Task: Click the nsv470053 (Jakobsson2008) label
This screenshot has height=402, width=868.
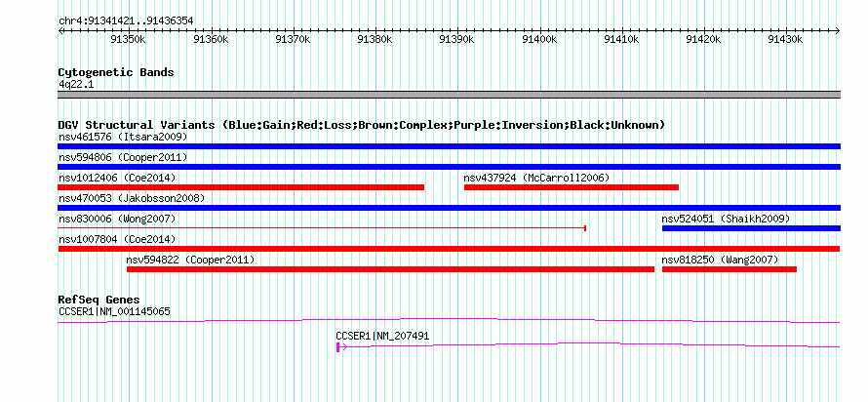Action: point(132,198)
